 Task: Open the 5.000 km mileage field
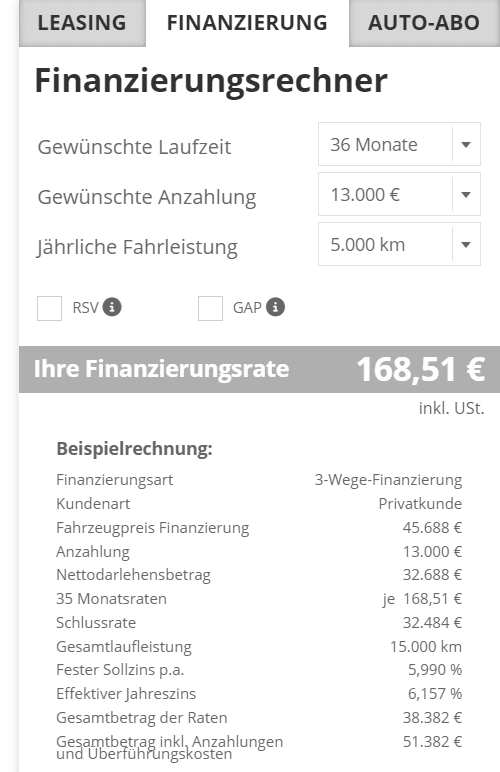coord(399,244)
